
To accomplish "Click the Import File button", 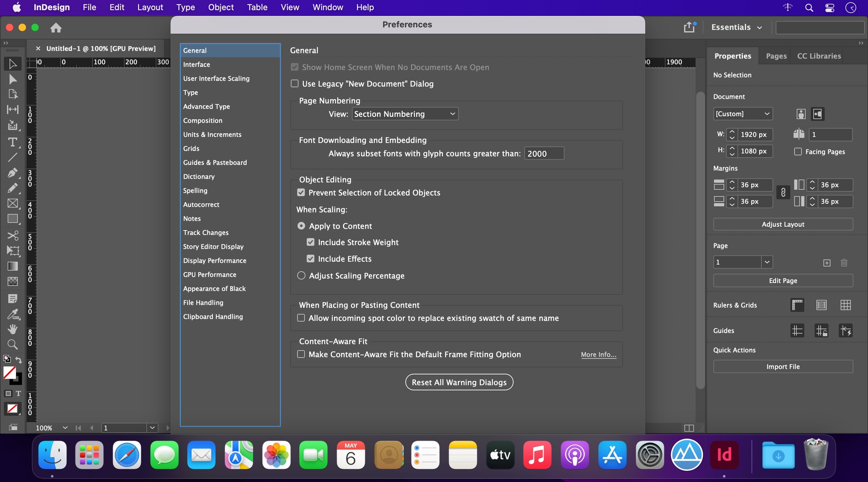I will [783, 366].
